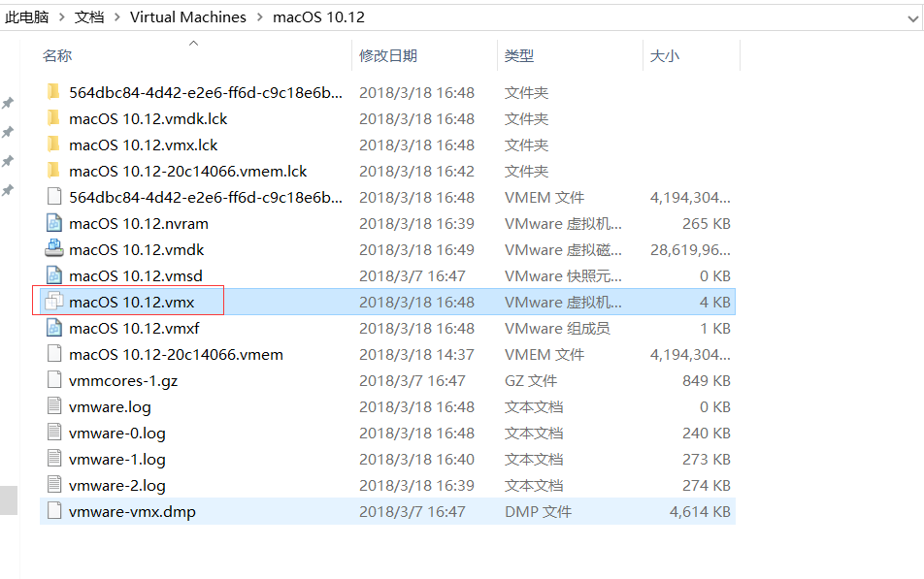
Task: Sort the list by 类型 column header
Action: tap(519, 56)
